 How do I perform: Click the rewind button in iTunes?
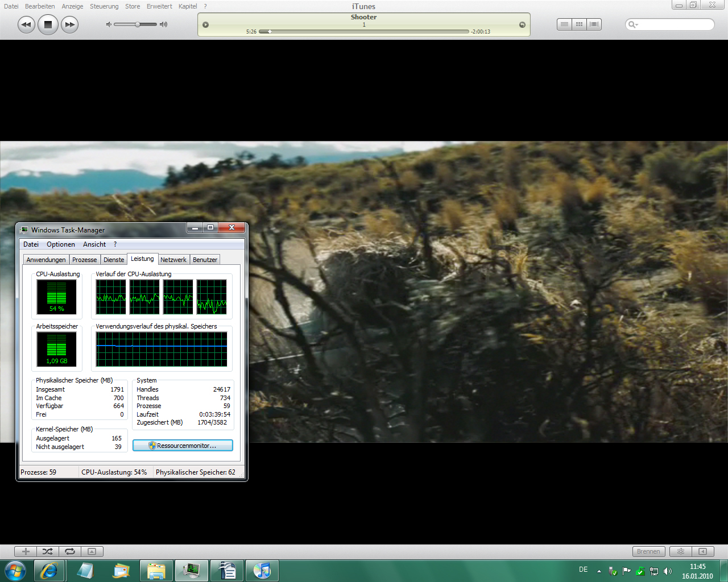26,24
